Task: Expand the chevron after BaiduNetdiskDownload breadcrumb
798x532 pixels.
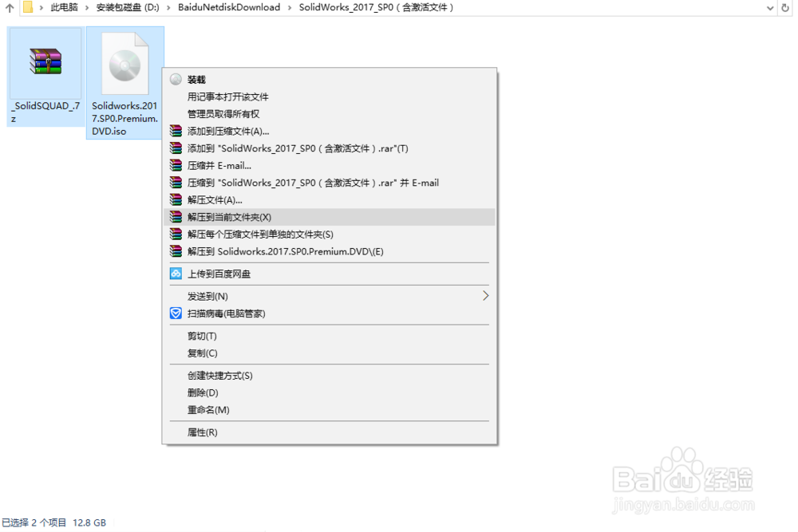Action: coord(290,8)
